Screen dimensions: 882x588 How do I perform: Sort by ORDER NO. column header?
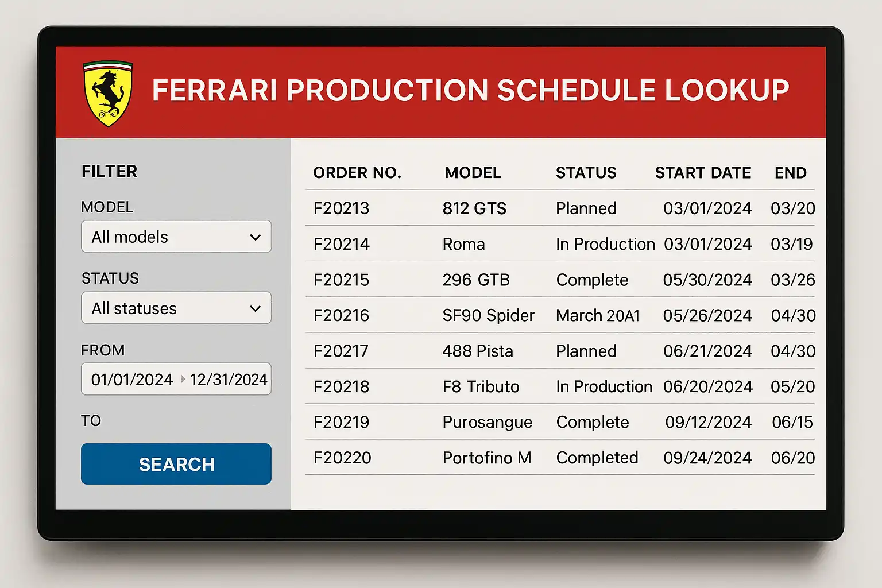pos(357,173)
